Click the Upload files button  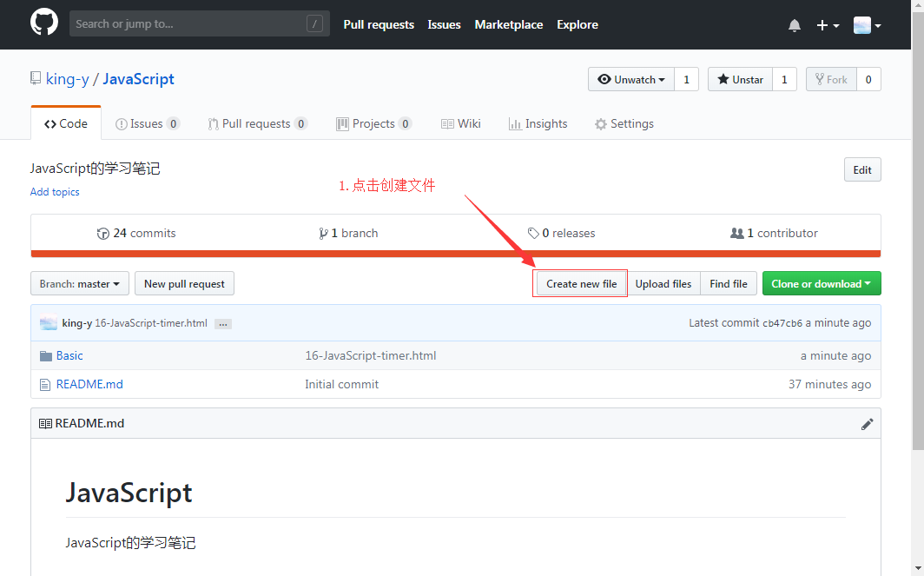663,283
